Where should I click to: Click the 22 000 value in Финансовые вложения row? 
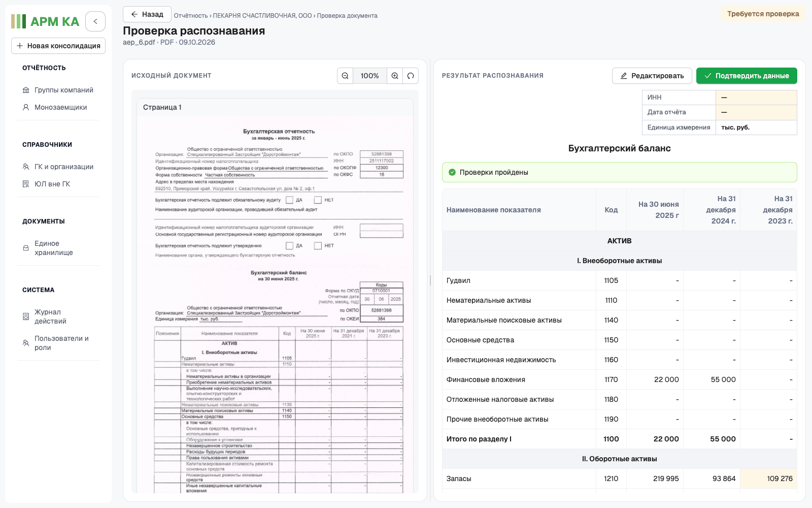(666, 379)
